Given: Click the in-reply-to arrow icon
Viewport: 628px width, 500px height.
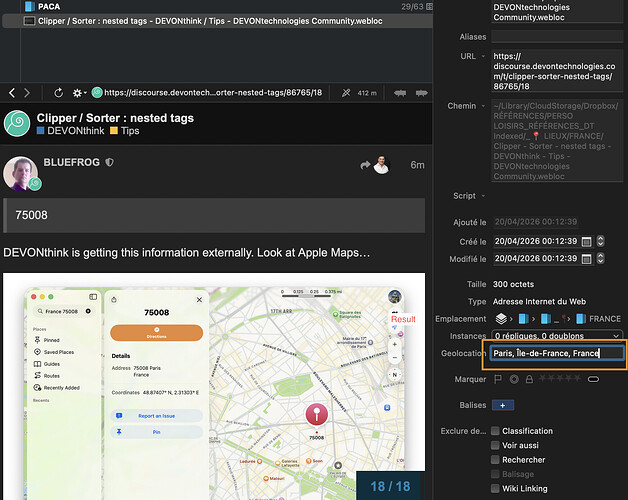Looking at the screenshot, I should click(365, 165).
